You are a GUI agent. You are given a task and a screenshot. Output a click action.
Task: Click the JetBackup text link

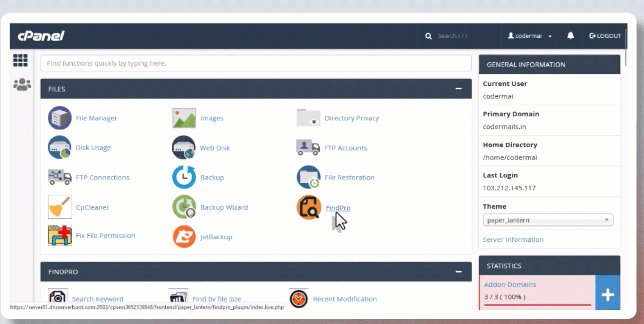tap(216, 237)
